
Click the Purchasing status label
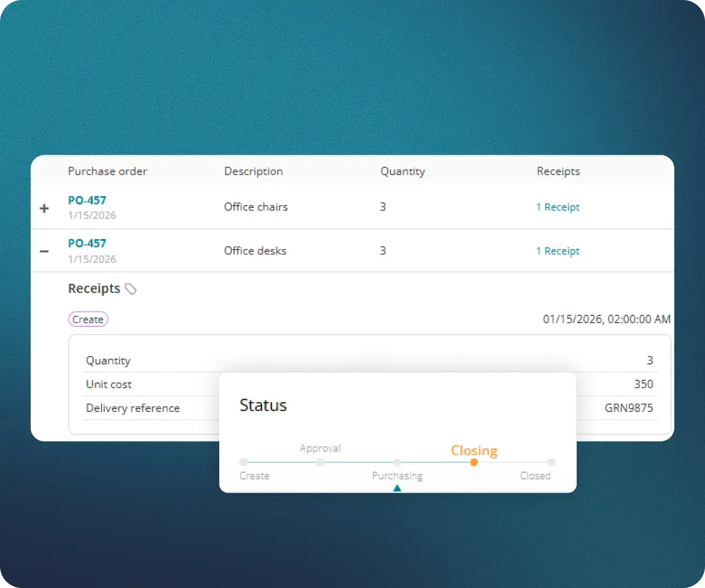[x=397, y=476]
